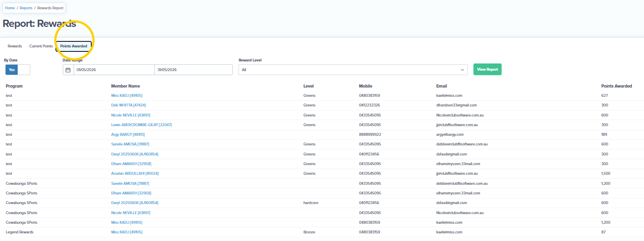Expand the Reward Level dropdown
Image resolution: width=644 pixels, height=241 pixels.
[x=353, y=70]
